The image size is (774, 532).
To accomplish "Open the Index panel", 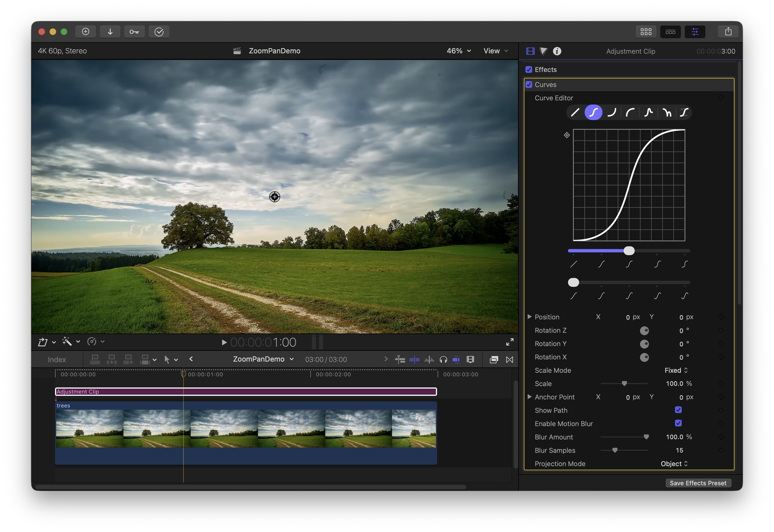I will pyautogui.click(x=57, y=360).
